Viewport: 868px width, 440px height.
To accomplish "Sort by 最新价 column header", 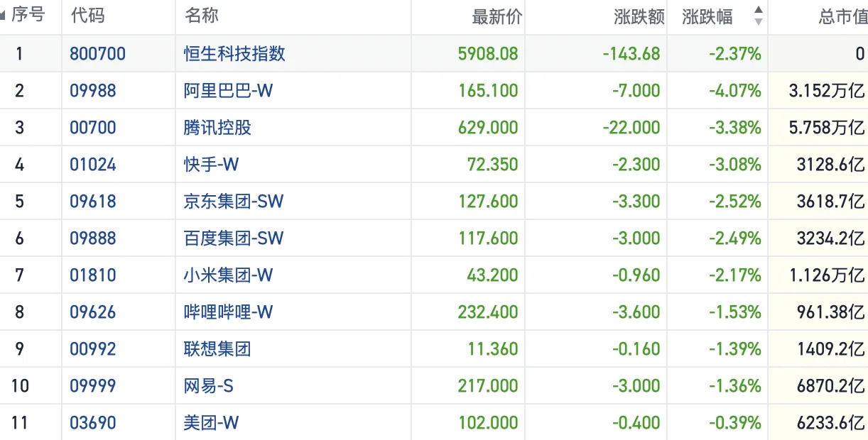I will coord(497,17).
